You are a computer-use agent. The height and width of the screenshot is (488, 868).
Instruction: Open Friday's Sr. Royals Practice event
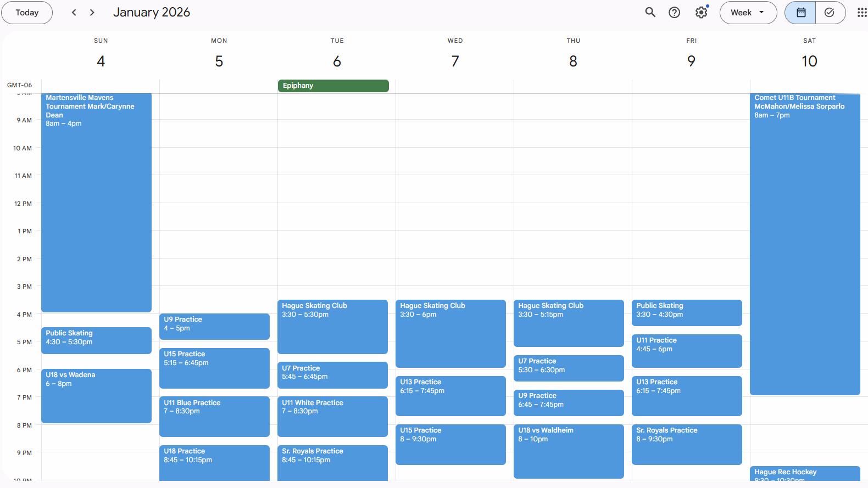pos(687,444)
